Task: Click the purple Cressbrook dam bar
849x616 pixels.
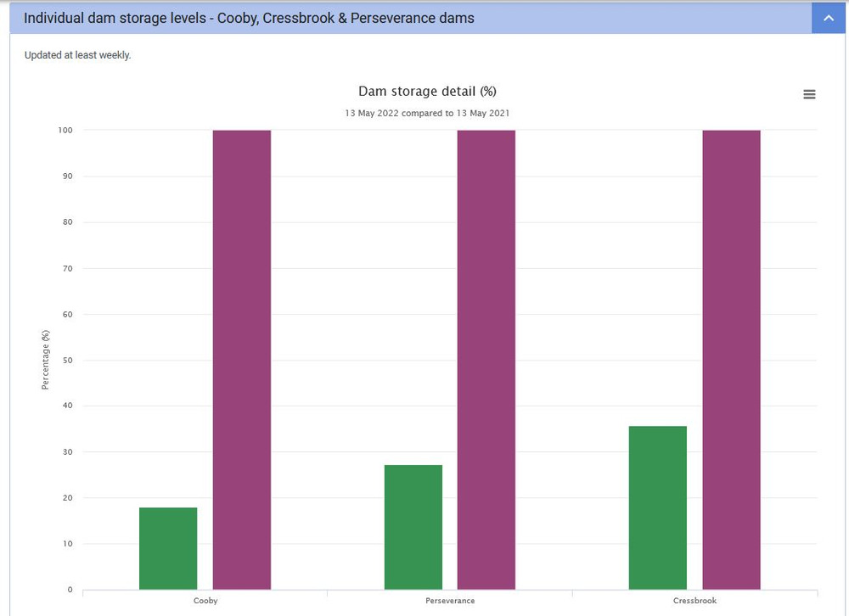Action: click(x=731, y=360)
